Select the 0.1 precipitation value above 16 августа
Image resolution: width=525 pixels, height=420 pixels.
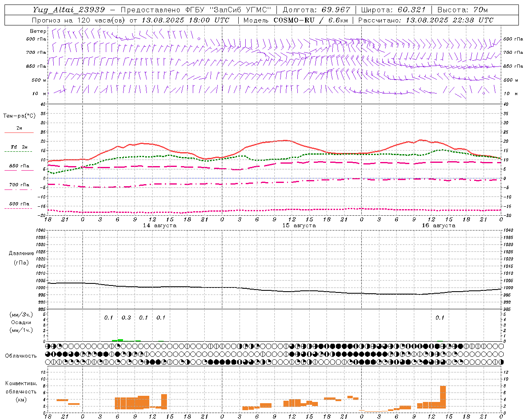click(440, 318)
